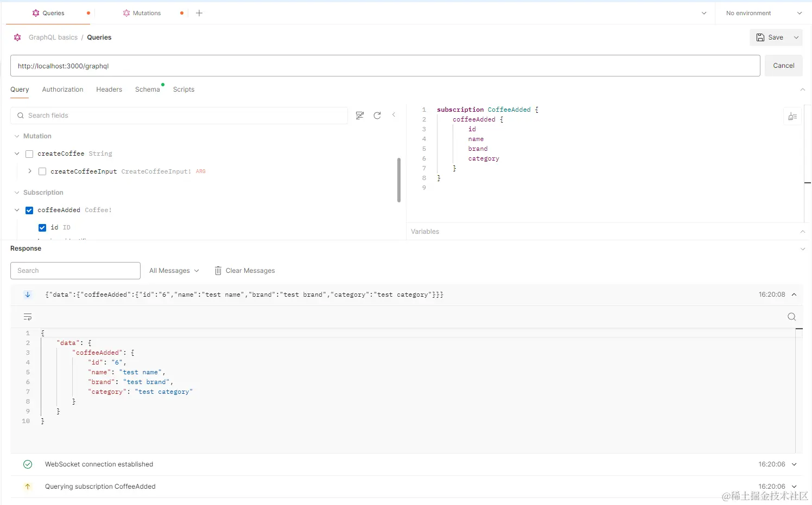This screenshot has width=812, height=505.
Task: Click the trash icon for Clear Messages
Action: tap(218, 271)
